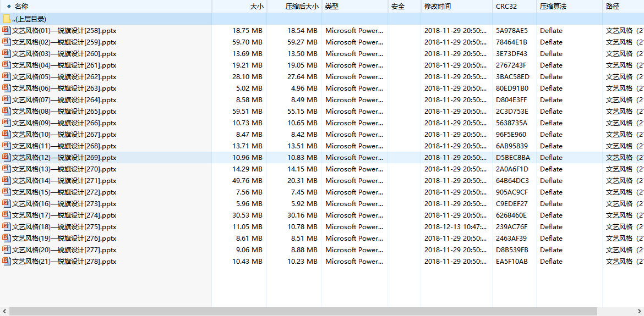Select PowerPoint icon of 文艺风格(09) file
Screen dimensions: 644x316
6,123
